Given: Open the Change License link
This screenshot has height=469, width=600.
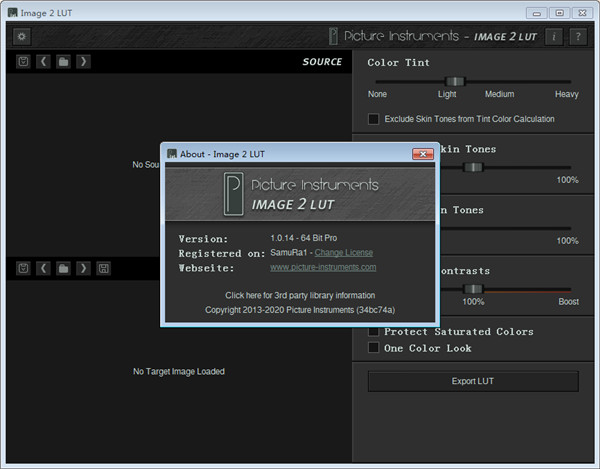Looking at the screenshot, I should [x=344, y=252].
